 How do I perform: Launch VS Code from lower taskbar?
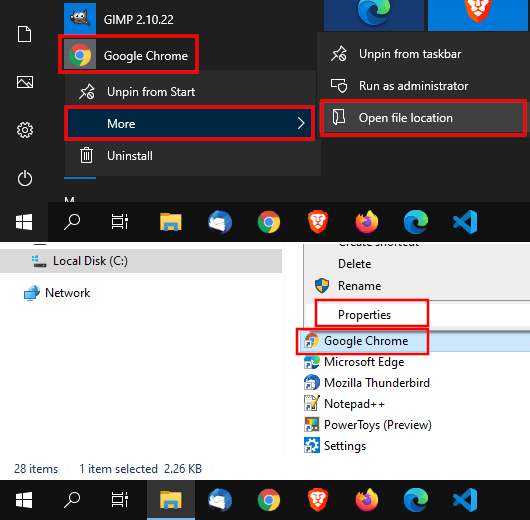pos(465,500)
